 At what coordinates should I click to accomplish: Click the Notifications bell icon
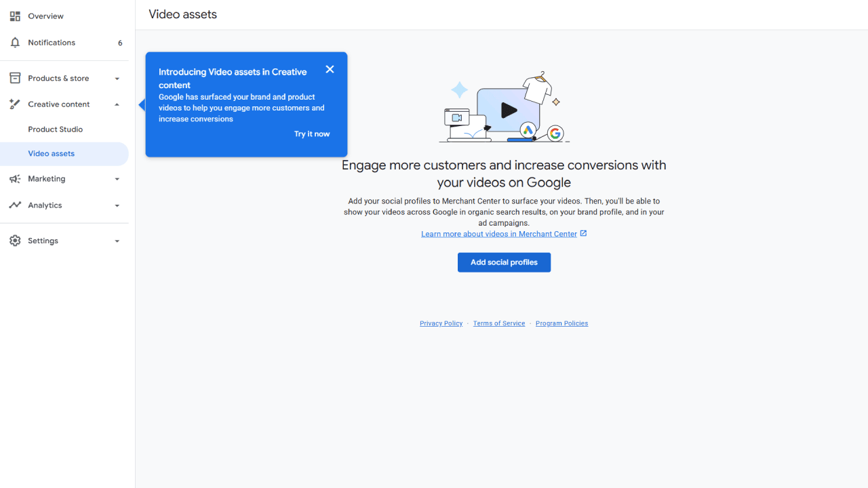point(15,43)
